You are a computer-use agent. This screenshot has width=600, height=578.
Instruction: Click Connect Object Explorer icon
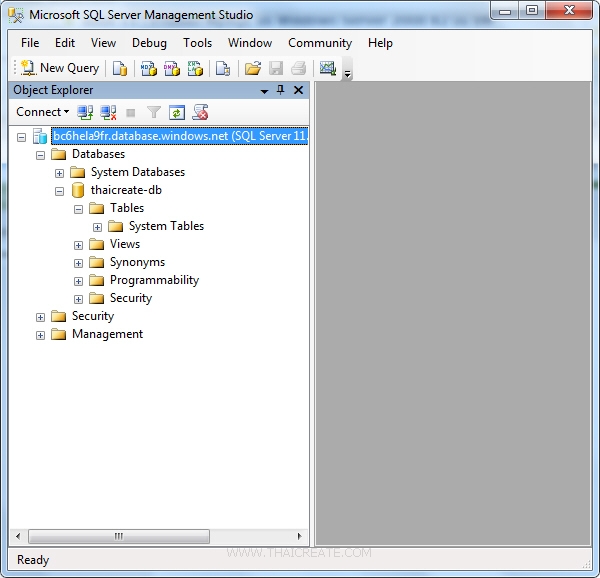point(85,112)
